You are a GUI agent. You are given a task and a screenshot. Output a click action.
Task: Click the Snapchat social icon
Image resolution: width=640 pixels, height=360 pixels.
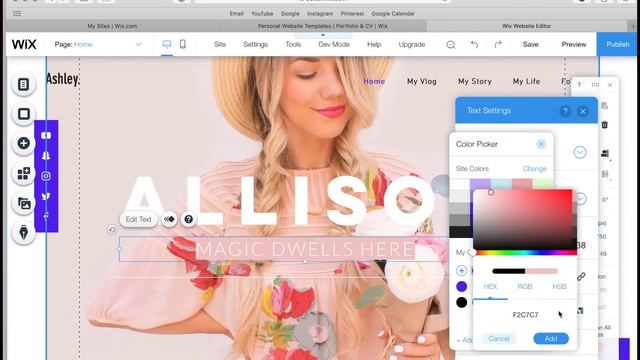click(46, 156)
